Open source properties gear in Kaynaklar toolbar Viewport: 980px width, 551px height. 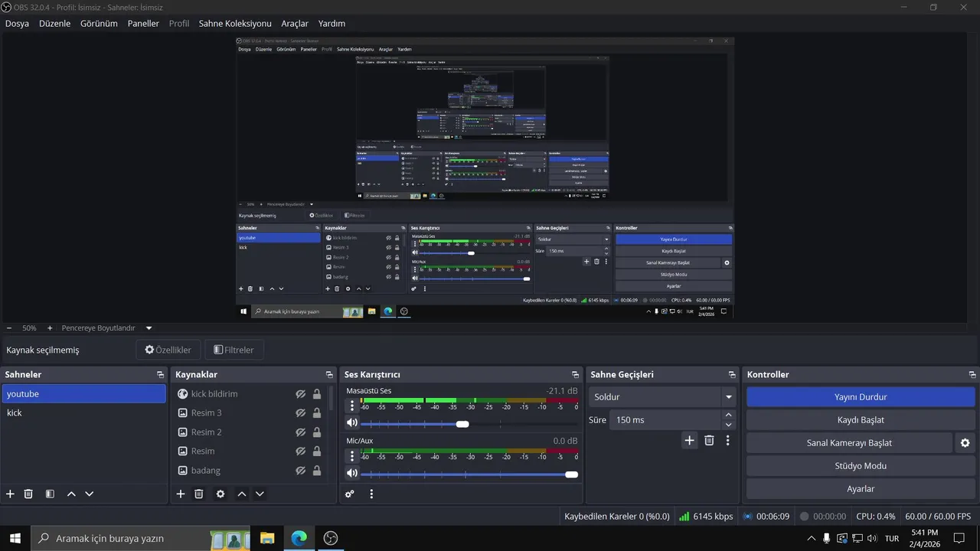pyautogui.click(x=220, y=494)
